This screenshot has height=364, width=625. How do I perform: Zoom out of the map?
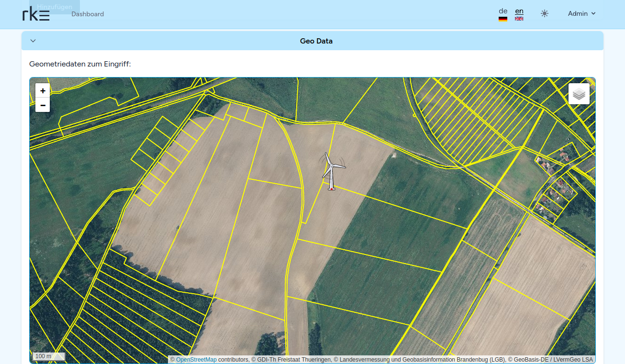[43, 105]
